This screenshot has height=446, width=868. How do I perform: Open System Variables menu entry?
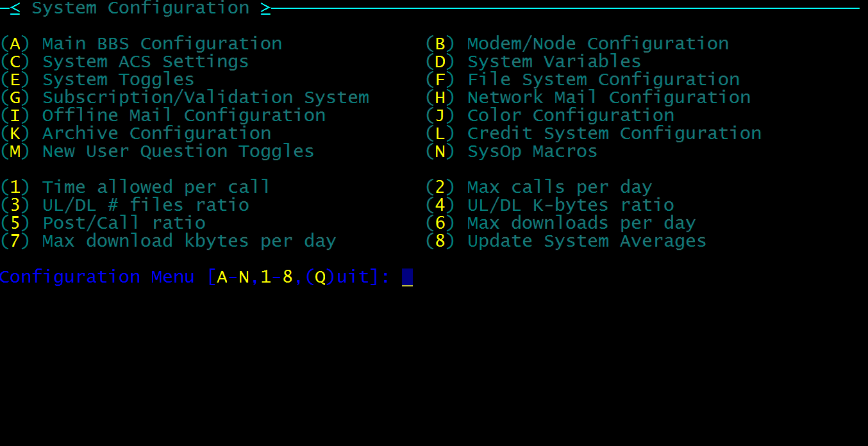click(533, 62)
